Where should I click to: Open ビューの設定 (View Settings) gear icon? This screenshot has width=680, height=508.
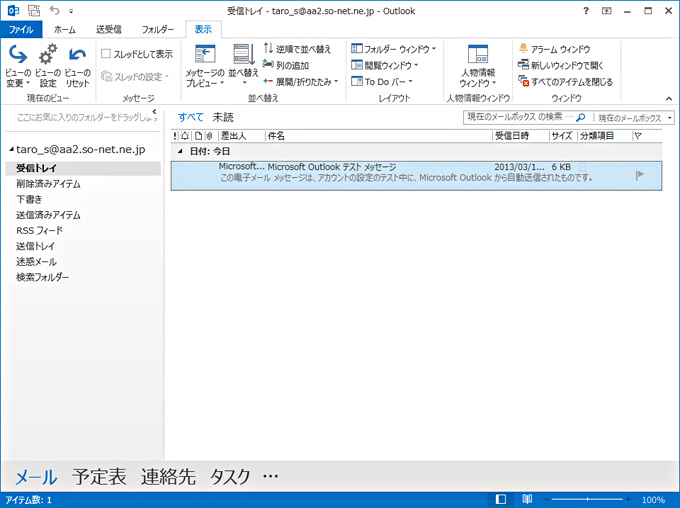47,56
